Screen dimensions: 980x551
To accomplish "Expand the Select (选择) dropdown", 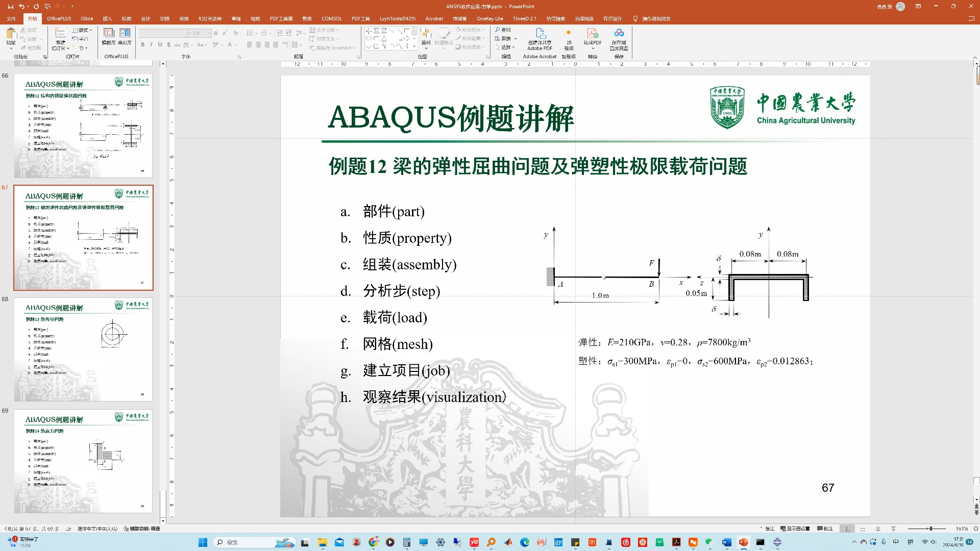I will [505, 47].
